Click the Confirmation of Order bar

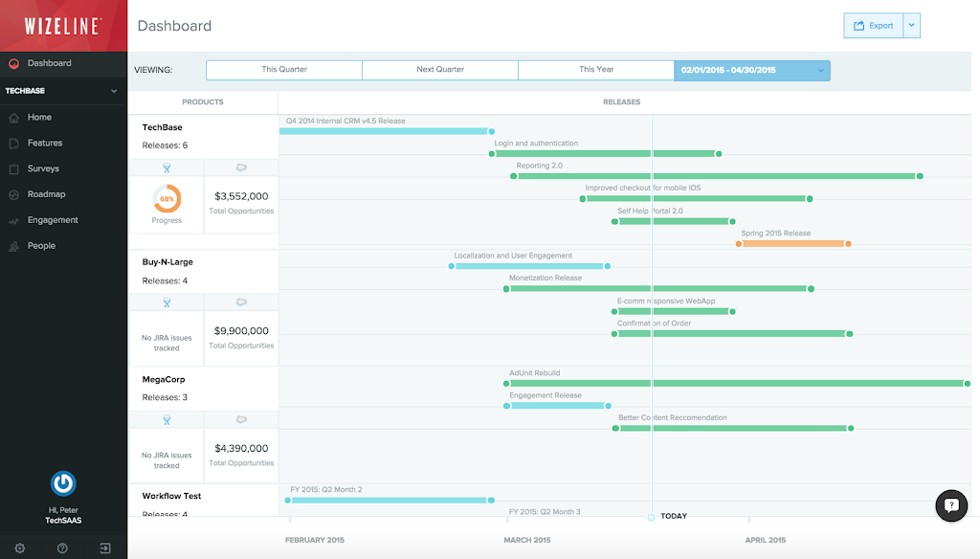click(732, 334)
